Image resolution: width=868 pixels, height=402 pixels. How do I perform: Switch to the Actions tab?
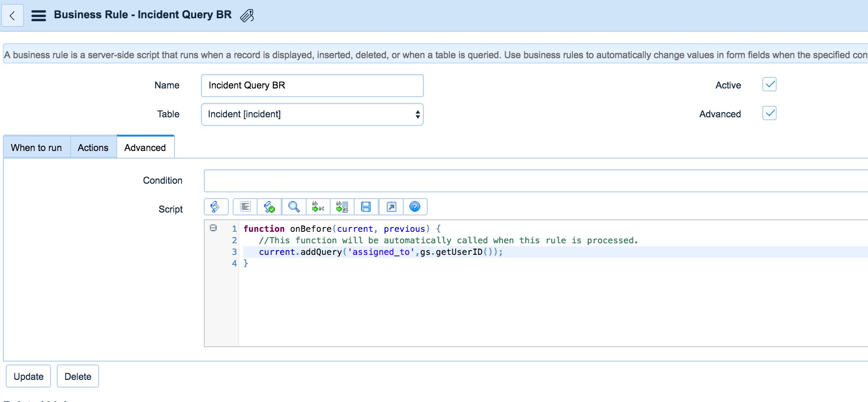pos(93,148)
